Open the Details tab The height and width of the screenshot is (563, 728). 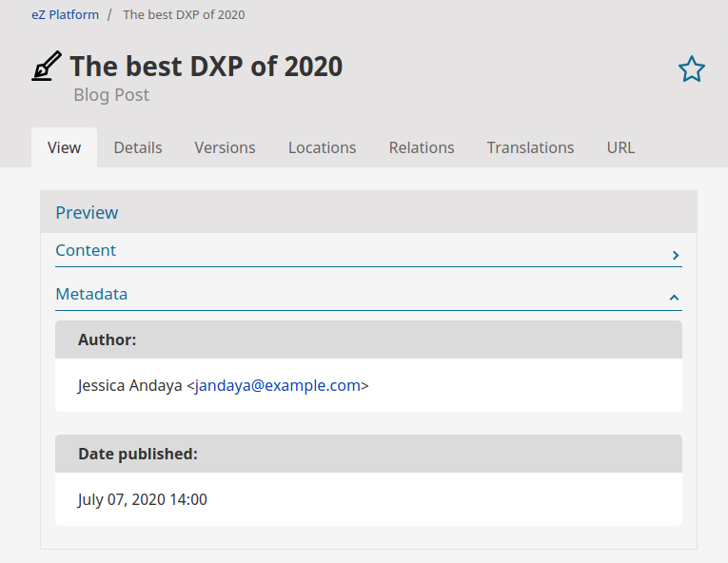tap(138, 147)
